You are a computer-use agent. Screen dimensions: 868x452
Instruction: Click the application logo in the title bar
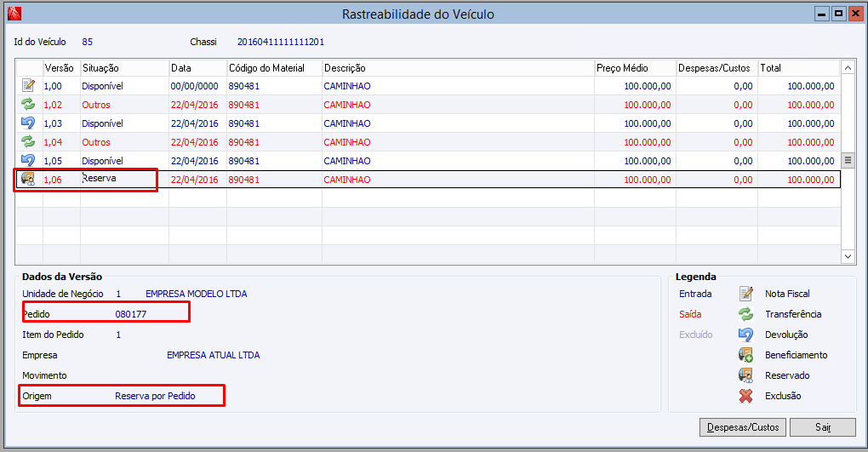(14, 14)
